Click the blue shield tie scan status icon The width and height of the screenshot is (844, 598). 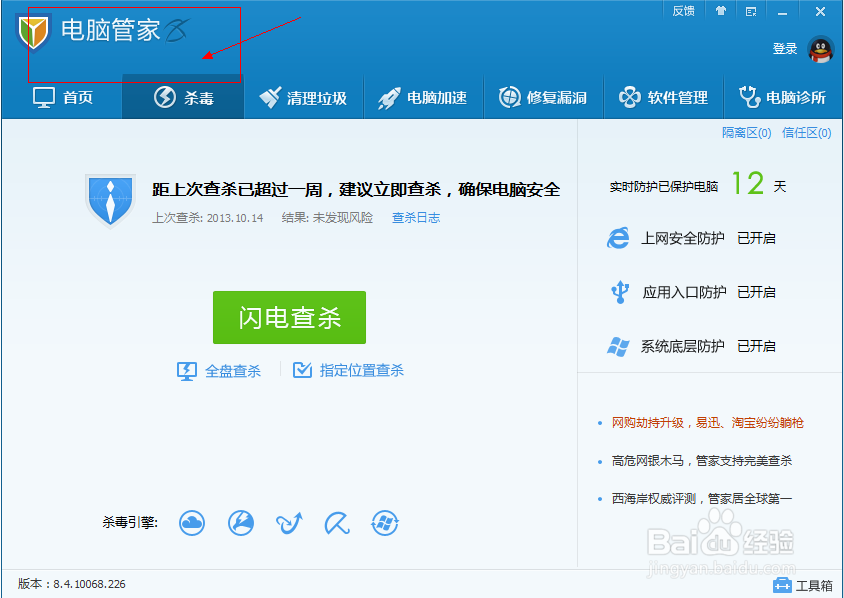tap(110, 201)
